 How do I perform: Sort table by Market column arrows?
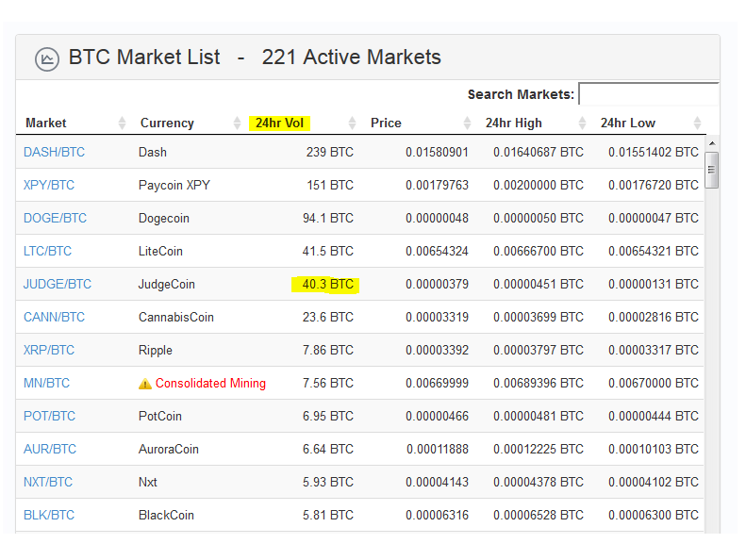coord(122,123)
